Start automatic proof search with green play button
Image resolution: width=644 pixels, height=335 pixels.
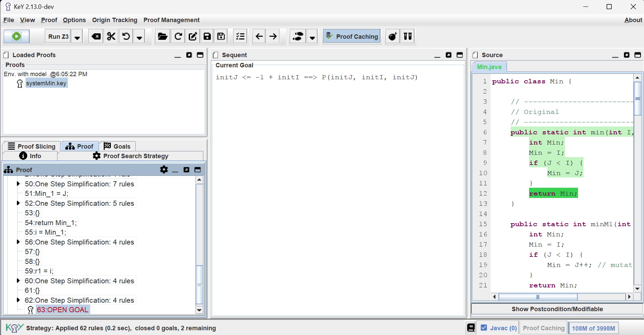click(16, 36)
